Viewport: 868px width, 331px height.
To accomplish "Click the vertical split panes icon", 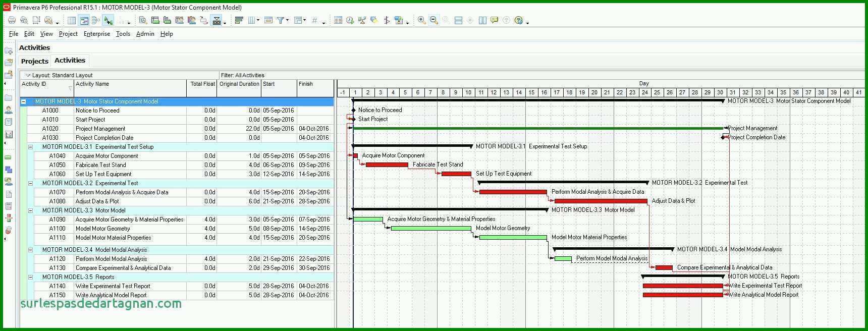I will coord(482,20).
